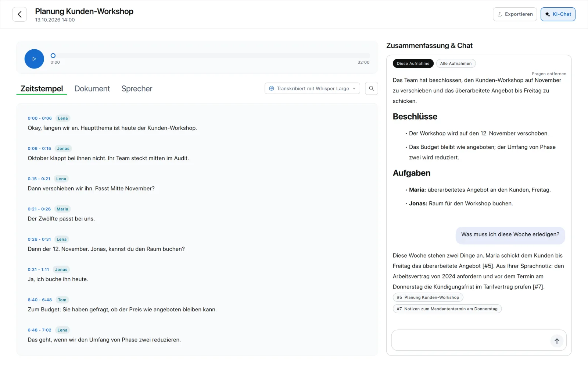
Task: Open source chip #5 Planung Kunden-Workshop
Action: (428, 297)
